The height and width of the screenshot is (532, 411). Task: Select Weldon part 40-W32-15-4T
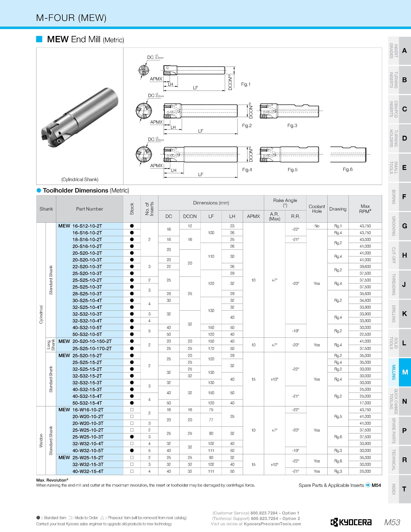(88, 471)
